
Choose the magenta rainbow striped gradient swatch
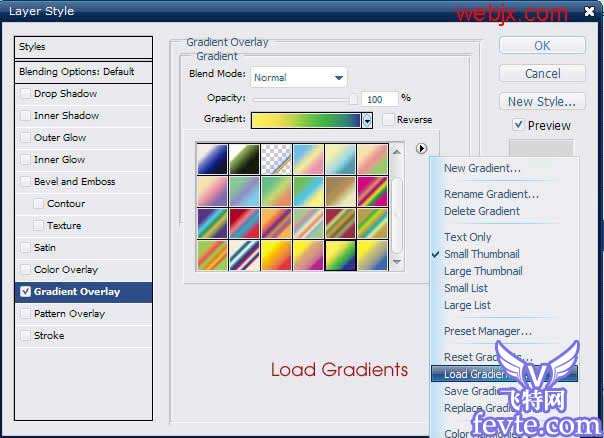tap(372, 191)
